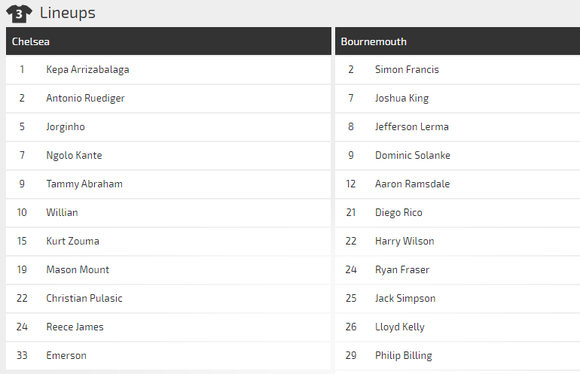Select the Bournemouth team header
580x374 pixels.
[458, 41]
